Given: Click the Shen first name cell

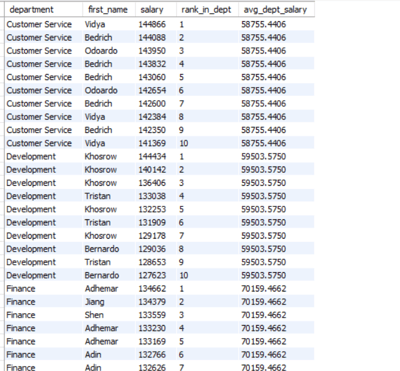Looking at the screenshot, I should pyautogui.click(x=94, y=315).
